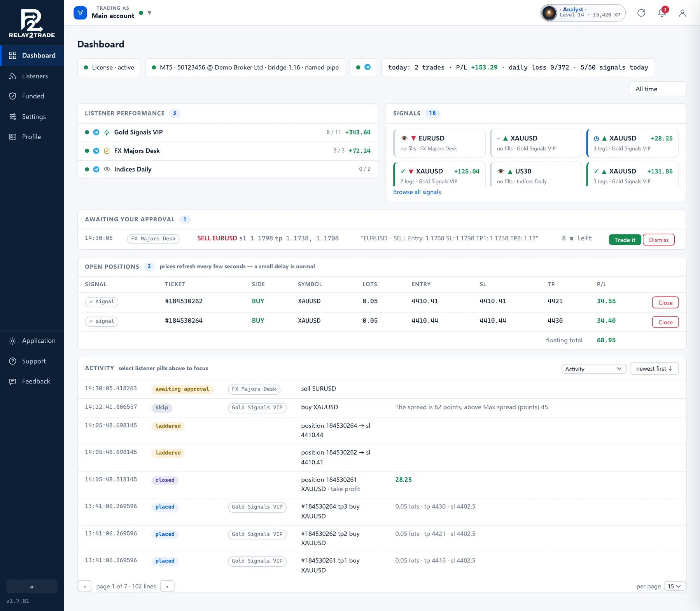Open the Activity filter dropdown
700x611 pixels.
coord(594,369)
